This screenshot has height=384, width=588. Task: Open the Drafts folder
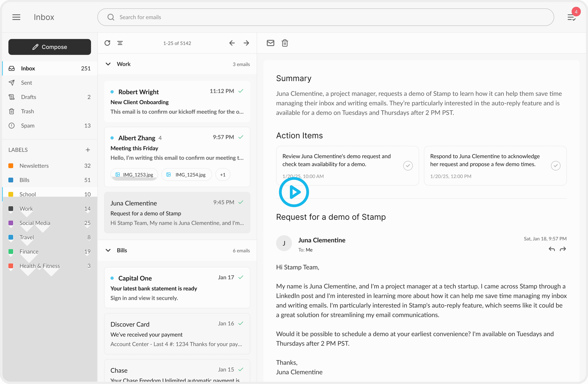point(50,97)
